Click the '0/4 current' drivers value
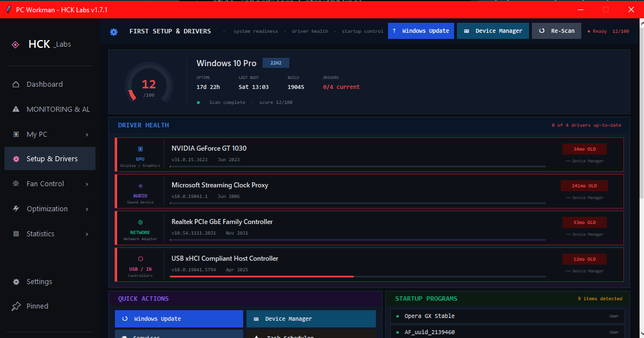Viewport: 644px width, 338px height. 341,87
